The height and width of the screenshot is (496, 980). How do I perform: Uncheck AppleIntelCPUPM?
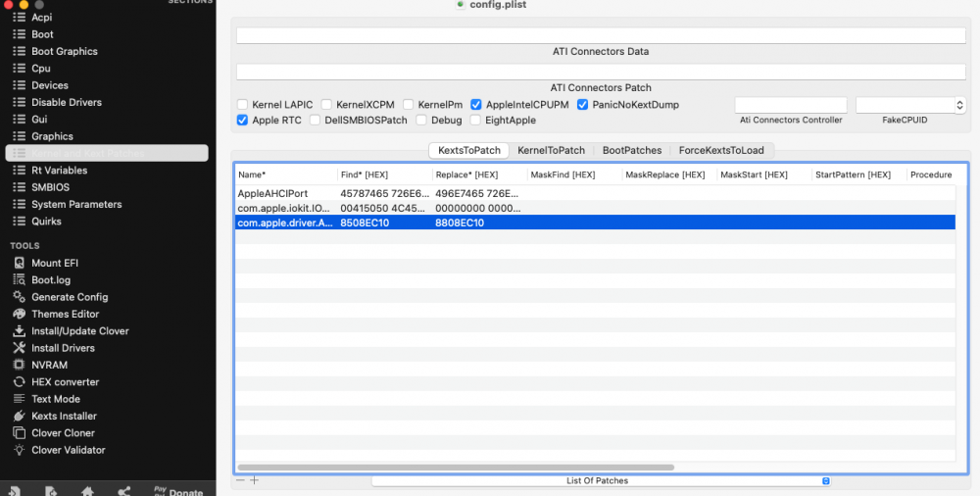pos(476,105)
